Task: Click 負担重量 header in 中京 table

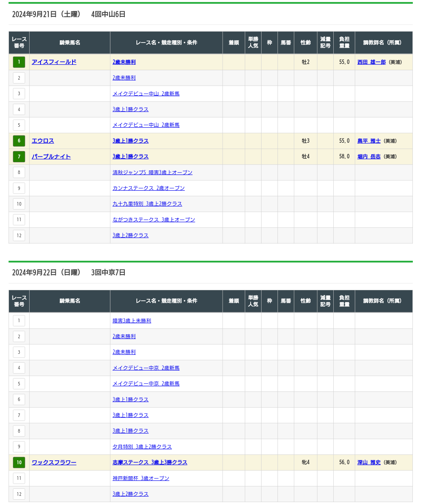Action: pyautogui.click(x=344, y=301)
